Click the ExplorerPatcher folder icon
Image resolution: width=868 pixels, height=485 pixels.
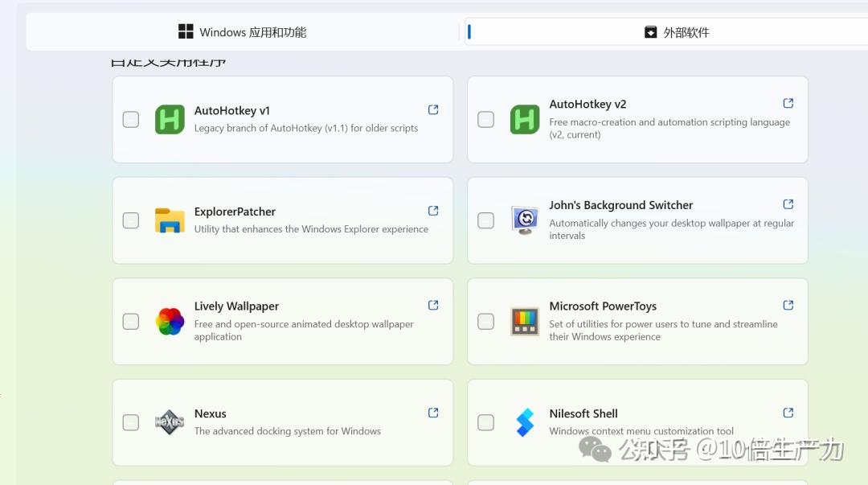170,220
